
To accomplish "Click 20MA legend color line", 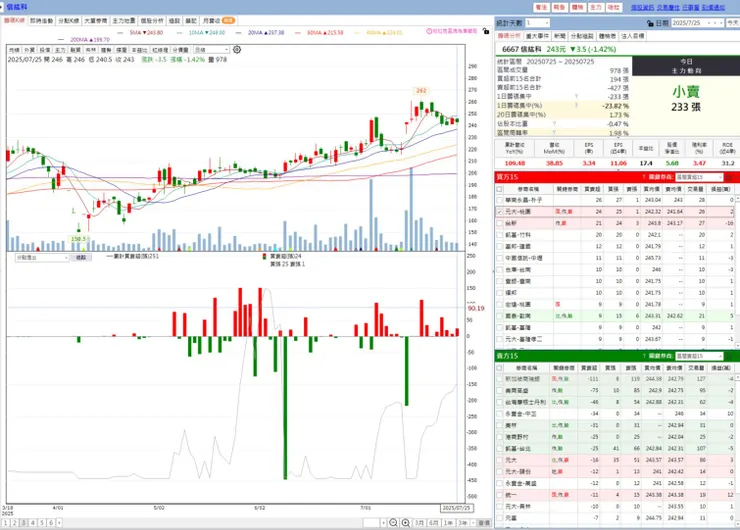I will (x=238, y=33).
